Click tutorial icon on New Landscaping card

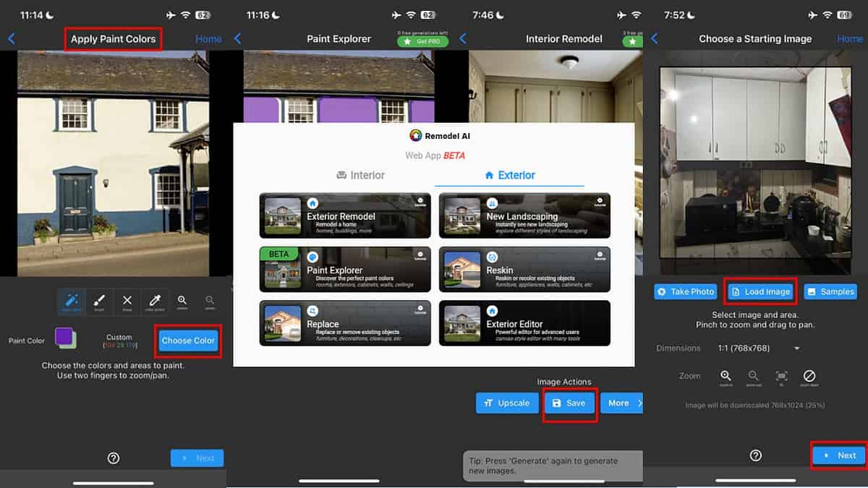599,202
